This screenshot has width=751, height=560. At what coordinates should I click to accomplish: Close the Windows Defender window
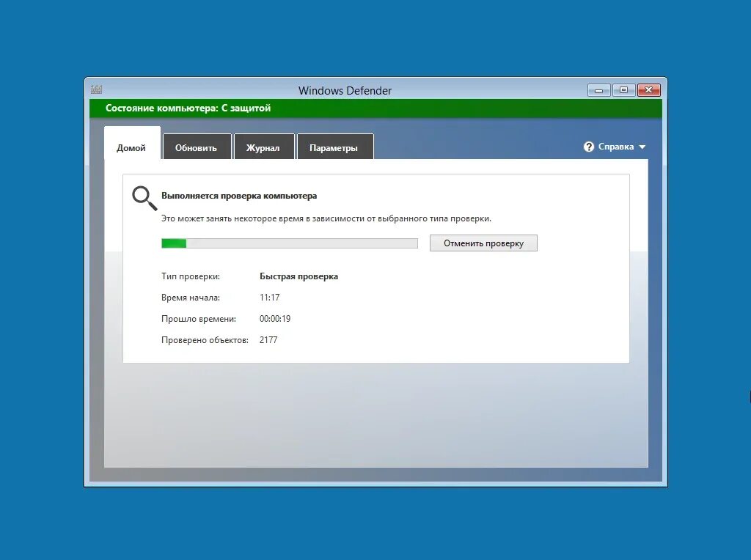tap(649, 90)
